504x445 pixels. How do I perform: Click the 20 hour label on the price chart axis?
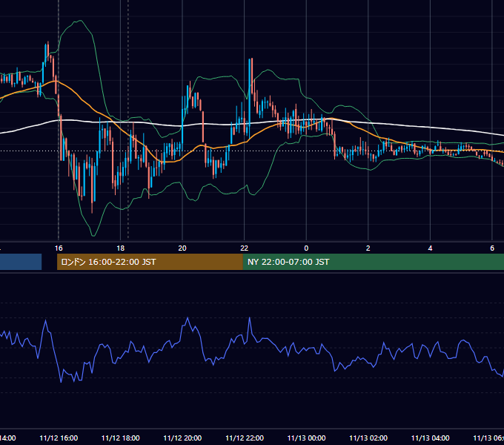click(182, 248)
